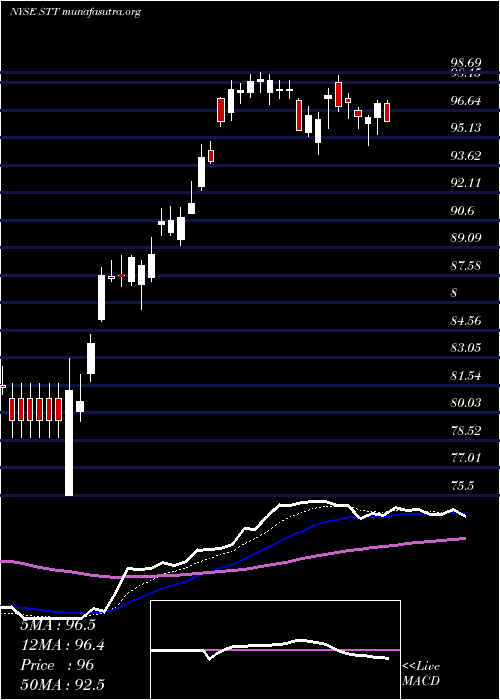
Task: Select the 96.64 price axis label
Action: pos(465,101)
